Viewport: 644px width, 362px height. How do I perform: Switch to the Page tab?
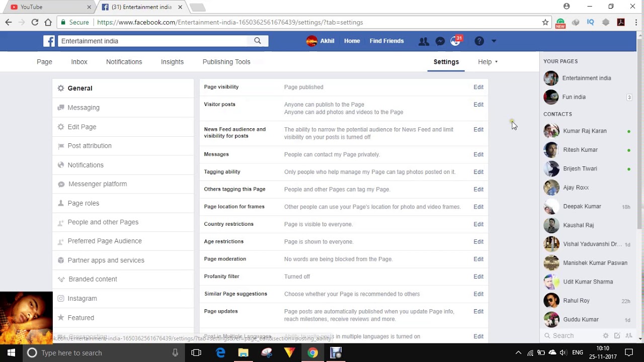click(x=44, y=62)
